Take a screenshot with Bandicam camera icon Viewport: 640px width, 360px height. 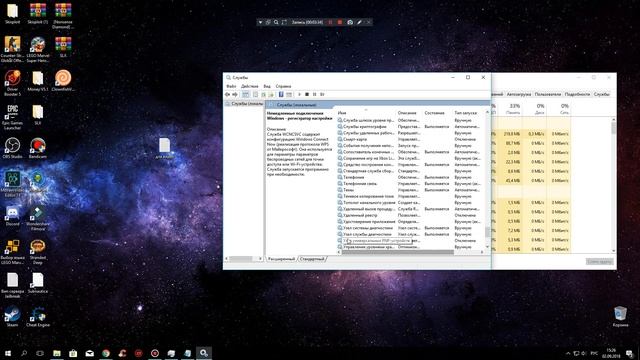[350, 22]
